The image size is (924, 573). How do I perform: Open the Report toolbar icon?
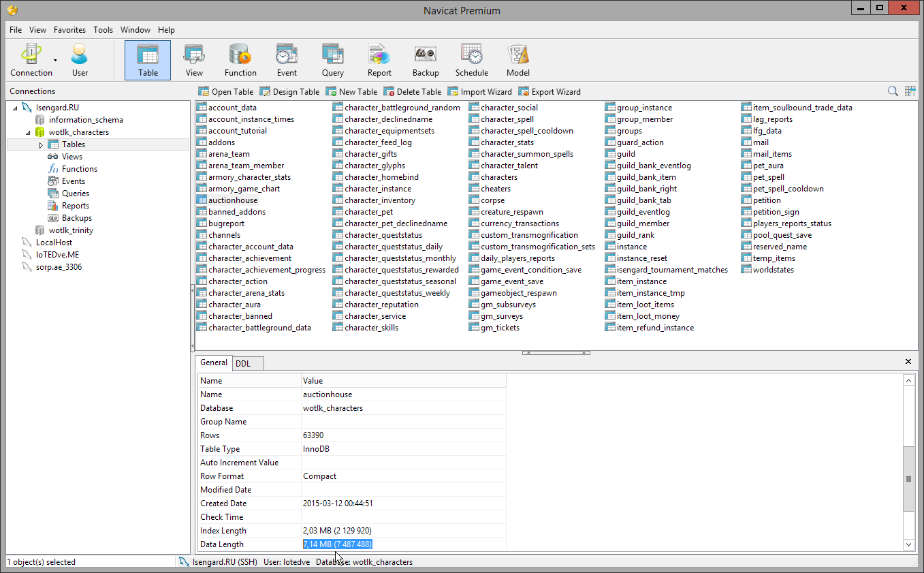[x=379, y=60]
